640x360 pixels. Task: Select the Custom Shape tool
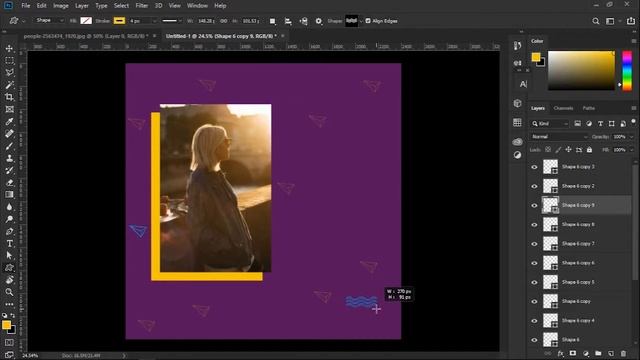click(x=9, y=268)
